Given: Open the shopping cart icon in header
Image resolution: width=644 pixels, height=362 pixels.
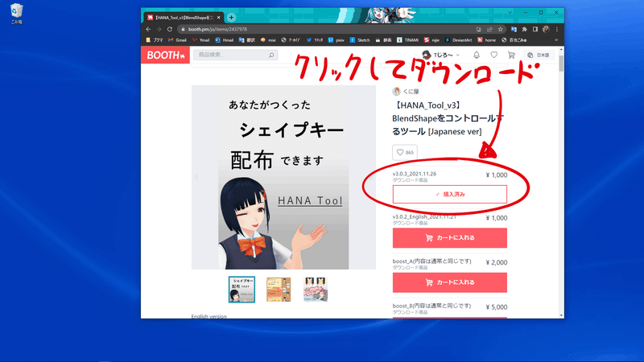Looking at the screenshot, I should point(511,55).
